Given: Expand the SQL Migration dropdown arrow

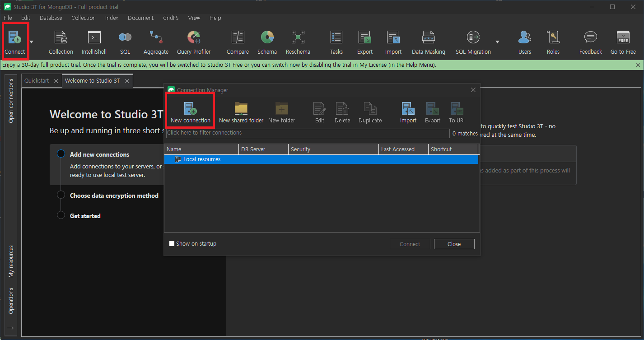Looking at the screenshot, I should coord(497,42).
